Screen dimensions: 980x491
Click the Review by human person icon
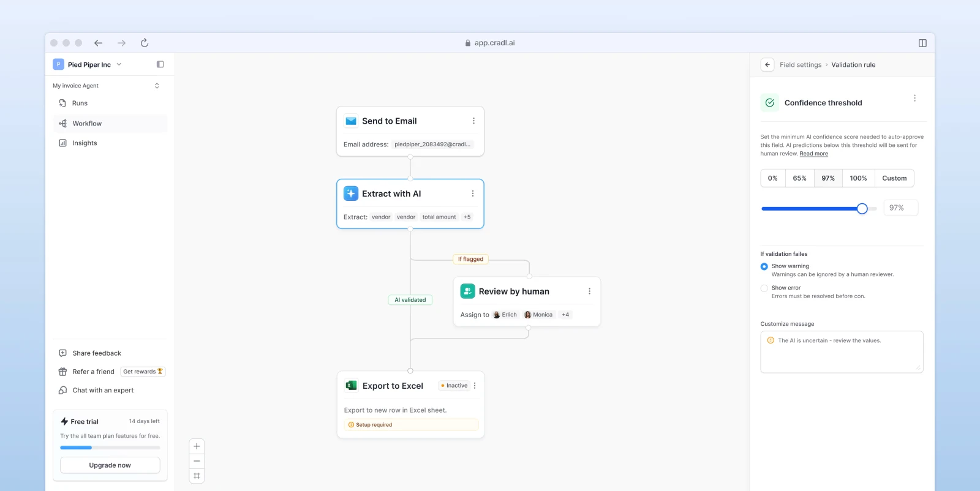point(468,291)
